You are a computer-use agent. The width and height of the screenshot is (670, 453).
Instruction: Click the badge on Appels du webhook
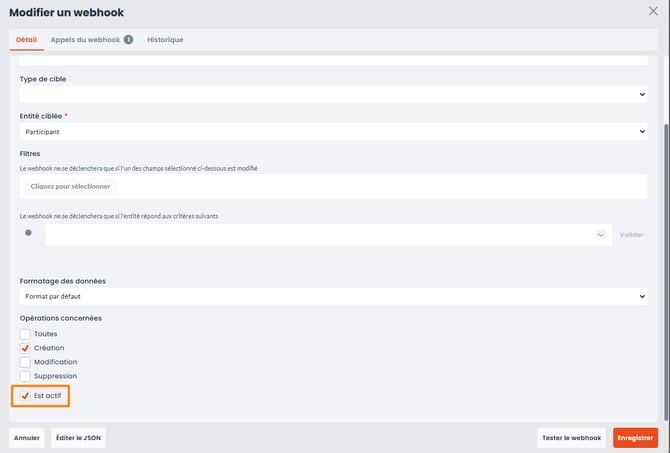(x=128, y=40)
